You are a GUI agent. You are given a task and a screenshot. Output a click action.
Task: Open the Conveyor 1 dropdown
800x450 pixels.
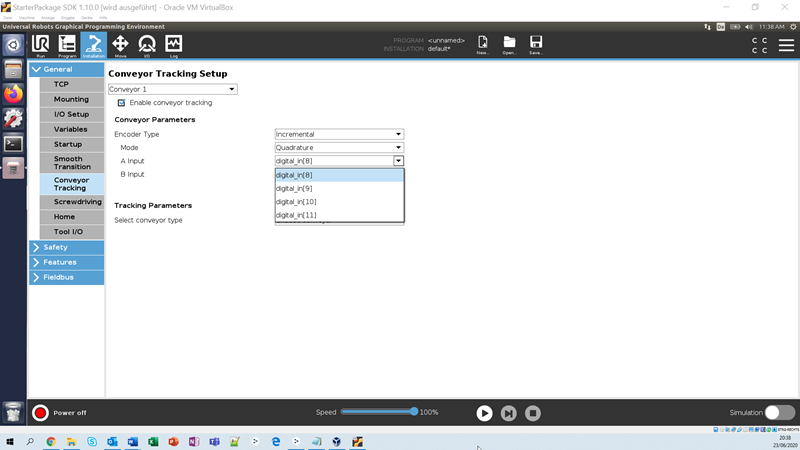pos(173,89)
